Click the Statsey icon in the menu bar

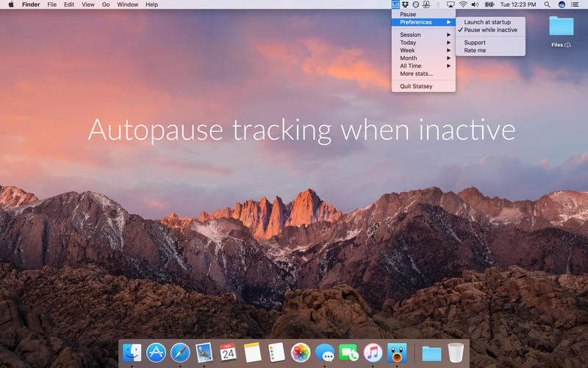click(395, 4)
